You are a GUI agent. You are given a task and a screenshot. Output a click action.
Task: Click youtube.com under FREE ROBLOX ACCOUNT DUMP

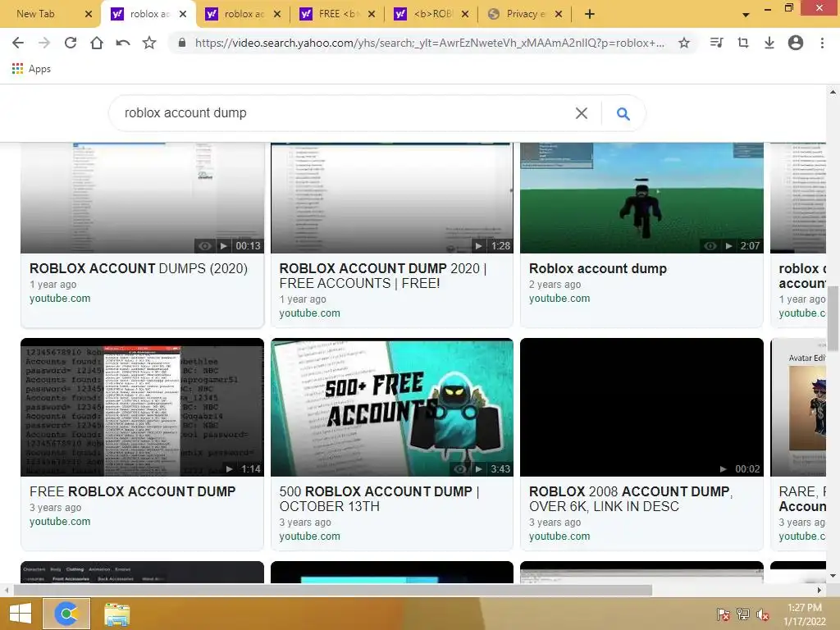coord(60,521)
